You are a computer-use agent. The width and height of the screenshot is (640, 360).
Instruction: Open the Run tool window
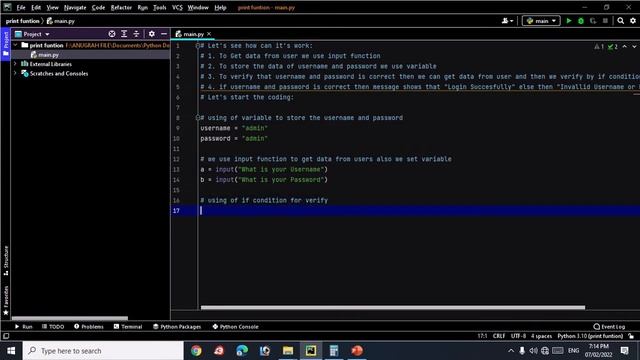[23, 327]
